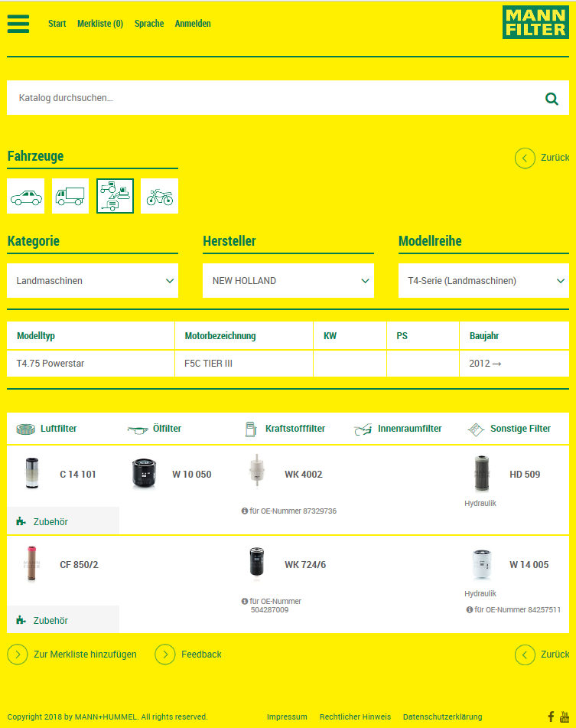Open the Facebook page icon

pyautogui.click(x=551, y=717)
